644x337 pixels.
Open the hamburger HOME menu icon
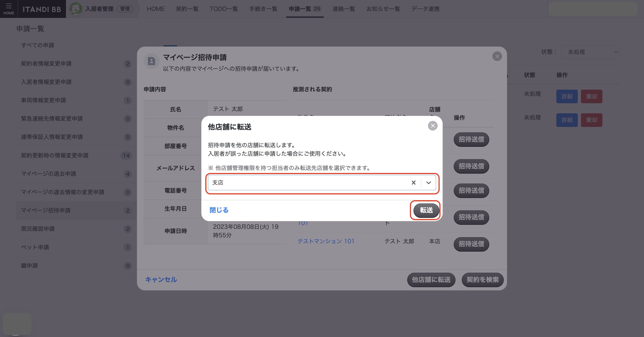click(9, 9)
